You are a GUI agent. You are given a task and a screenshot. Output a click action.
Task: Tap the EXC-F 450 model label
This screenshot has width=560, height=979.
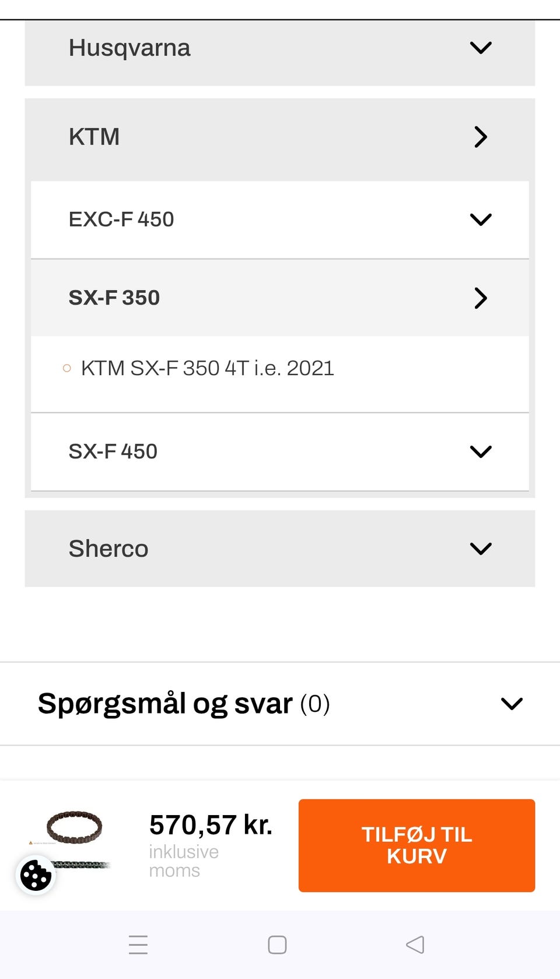[121, 219]
